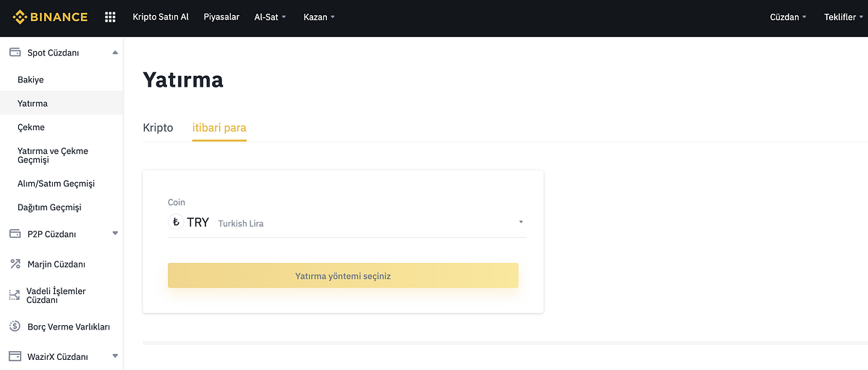Click the Spot Cüzdanı wallet icon
The width and height of the screenshot is (868, 370).
[x=14, y=52]
